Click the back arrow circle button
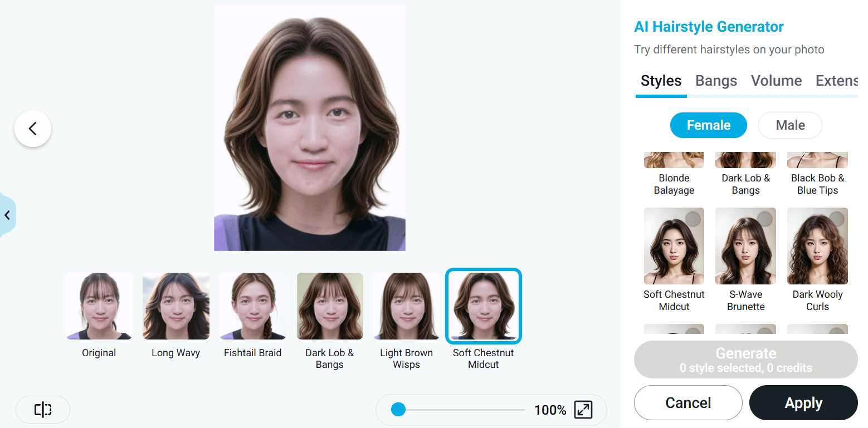This screenshot has height=428, width=868. (33, 129)
